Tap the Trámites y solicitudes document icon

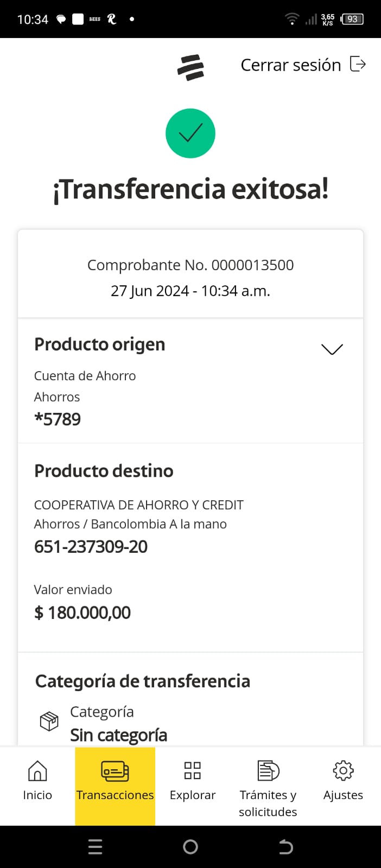268,770
